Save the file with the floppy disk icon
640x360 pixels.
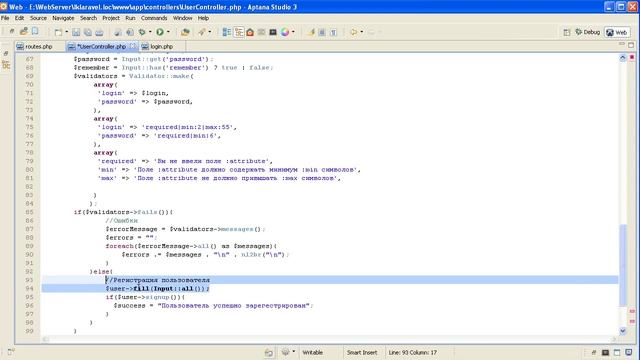76,32
